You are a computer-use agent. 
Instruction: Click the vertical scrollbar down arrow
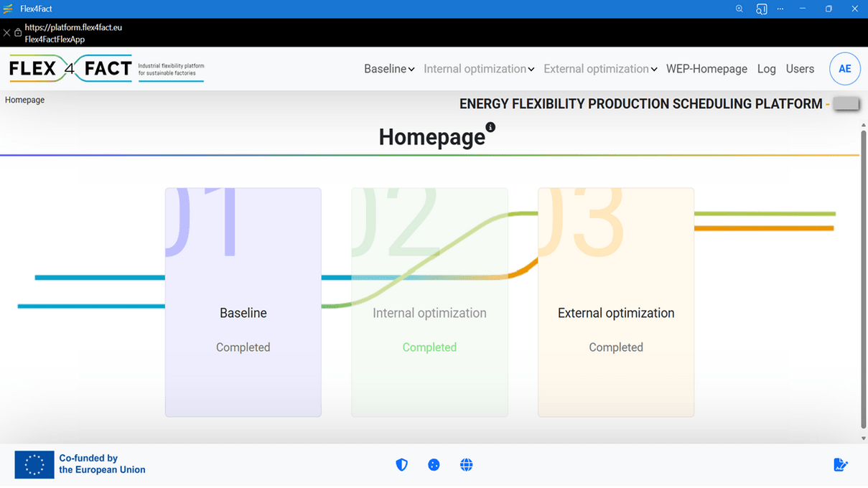(x=864, y=438)
